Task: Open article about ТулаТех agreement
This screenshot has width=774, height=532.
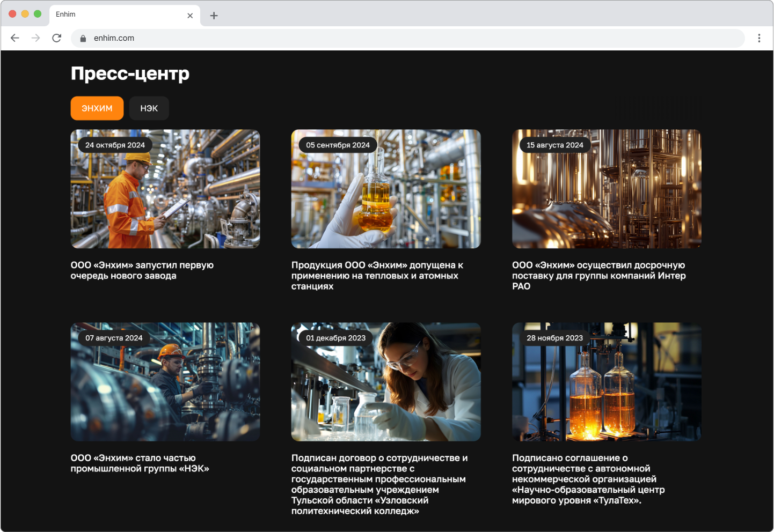Action: pos(588,479)
